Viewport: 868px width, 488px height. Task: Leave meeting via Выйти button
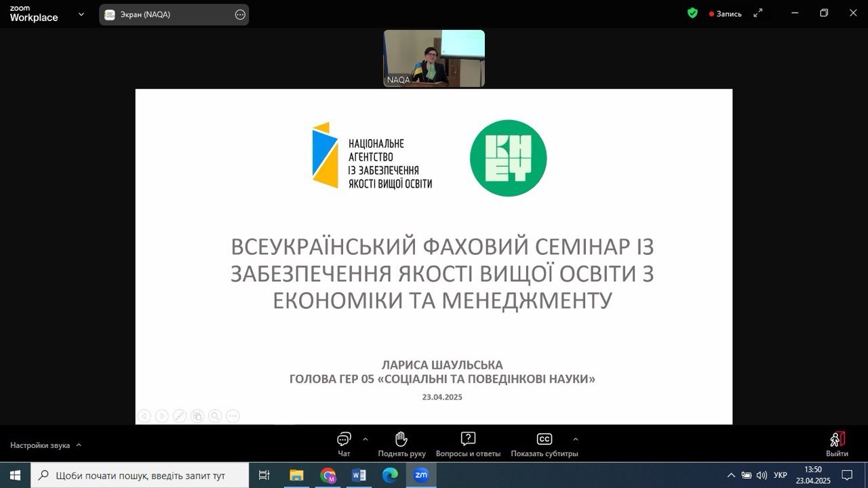(837, 444)
